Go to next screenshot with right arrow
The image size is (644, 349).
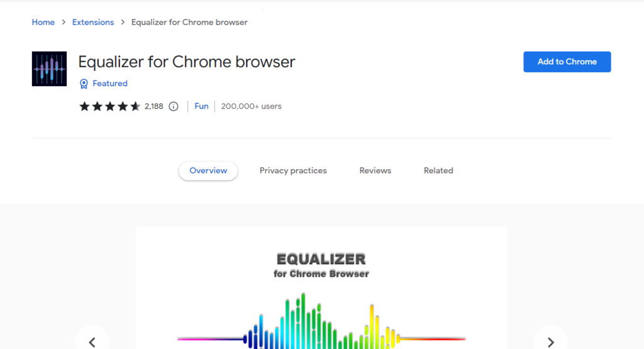(550, 342)
